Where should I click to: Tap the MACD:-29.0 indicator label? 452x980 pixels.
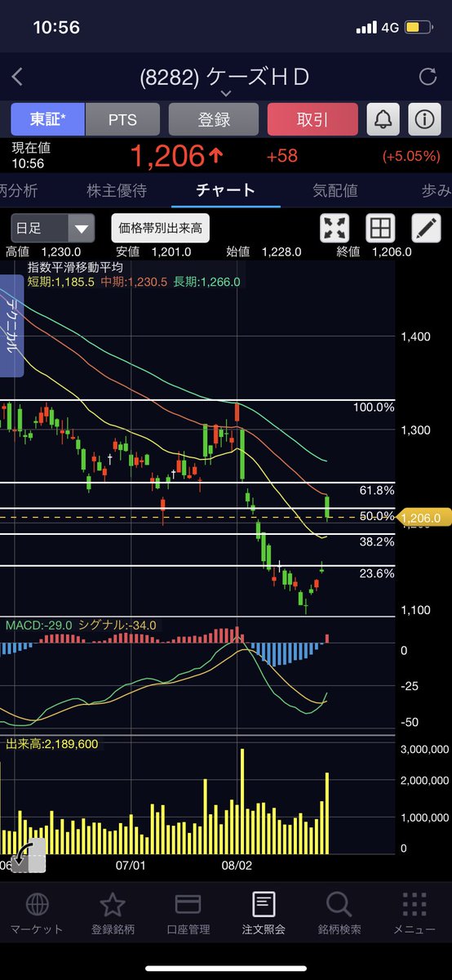pyautogui.click(x=39, y=625)
